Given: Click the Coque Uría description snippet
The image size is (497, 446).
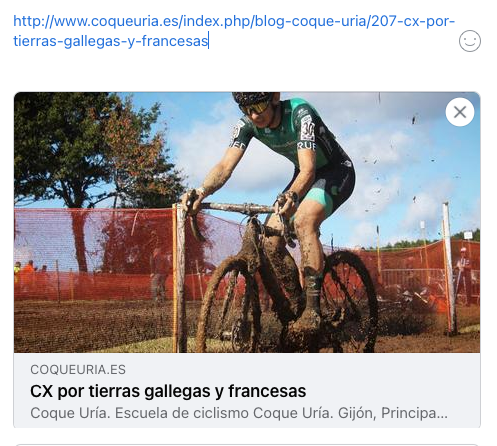Looking at the screenshot, I should (239, 413).
